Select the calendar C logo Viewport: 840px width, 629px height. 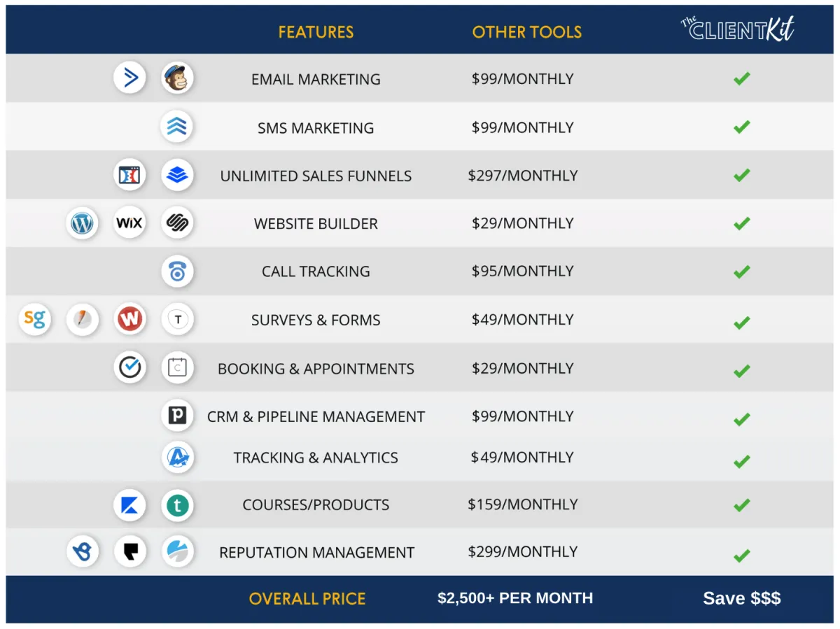[x=177, y=367]
